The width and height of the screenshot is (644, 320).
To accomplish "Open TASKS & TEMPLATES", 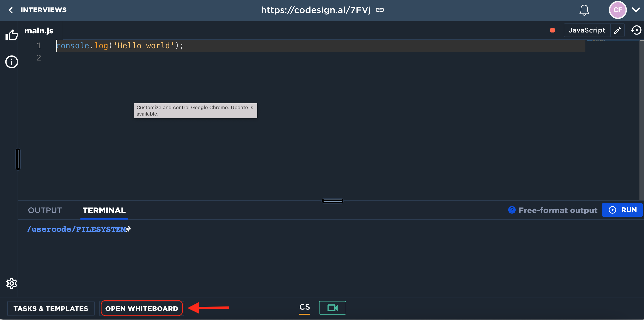I will point(51,308).
